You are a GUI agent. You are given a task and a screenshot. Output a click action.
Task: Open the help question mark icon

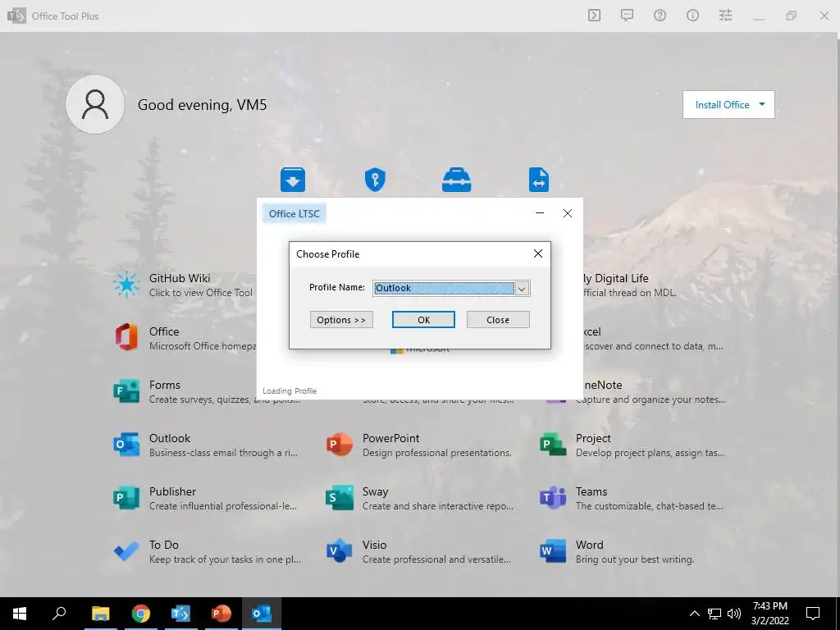[x=660, y=16]
